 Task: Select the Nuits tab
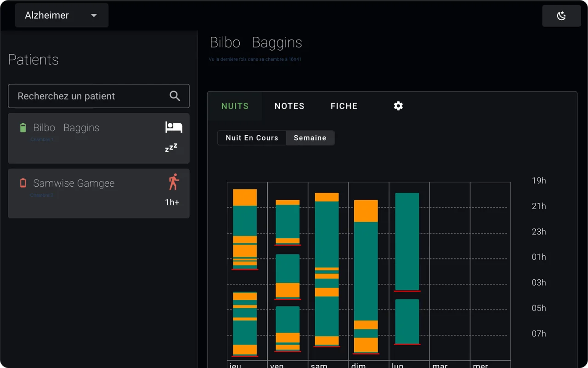coord(235,106)
